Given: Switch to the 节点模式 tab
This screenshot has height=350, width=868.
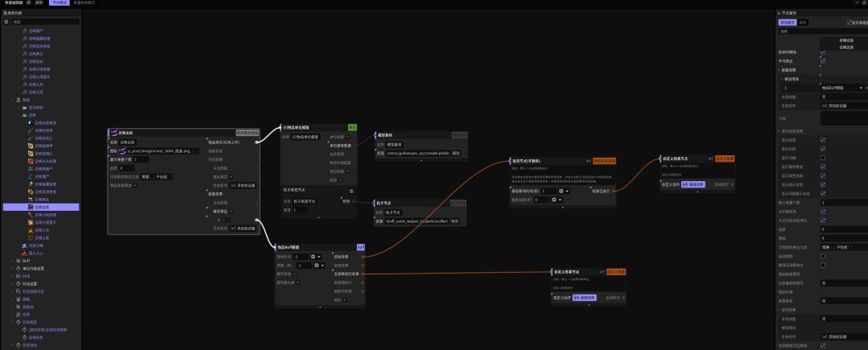Looking at the screenshot, I should [59, 2].
